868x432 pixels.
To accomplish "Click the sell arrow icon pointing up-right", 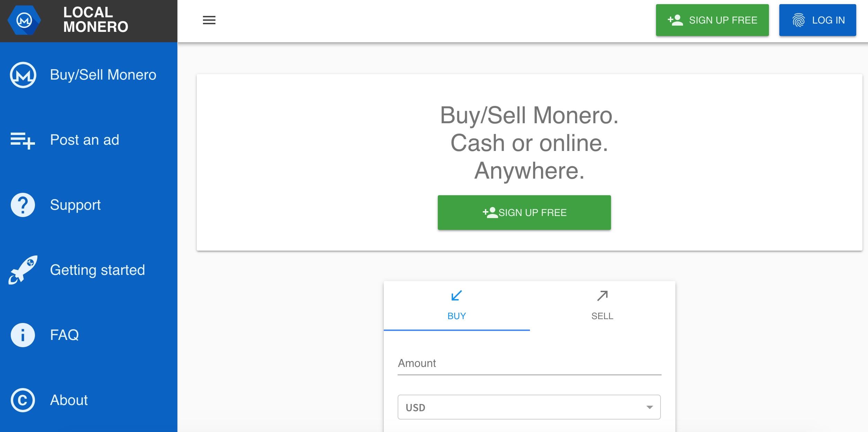I will [602, 296].
